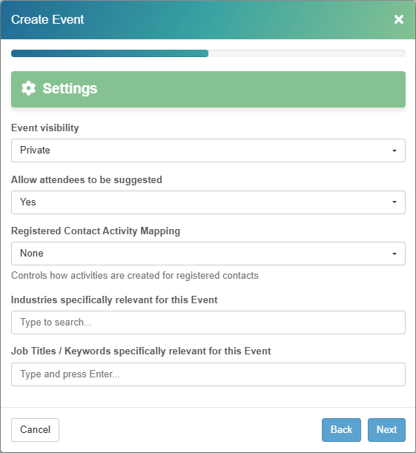The image size is (416, 453).
Task: Click the caret on the Yes dropdown
Action: click(394, 202)
